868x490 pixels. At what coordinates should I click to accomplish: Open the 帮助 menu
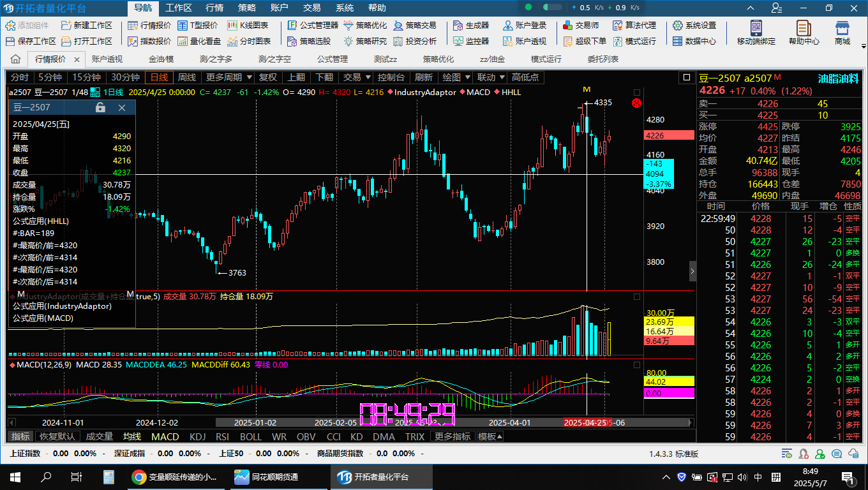point(377,8)
